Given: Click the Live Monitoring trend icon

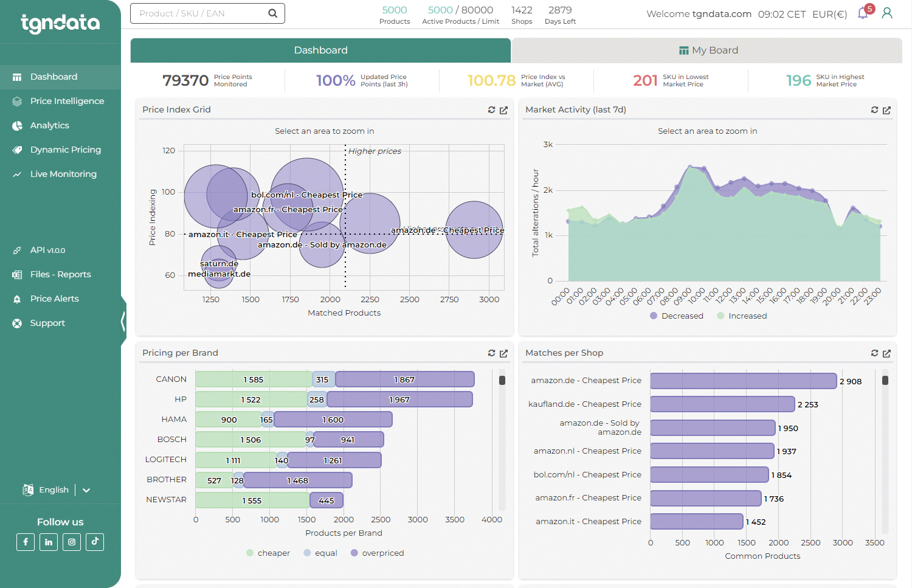Looking at the screenshot, I should (17, 175).
